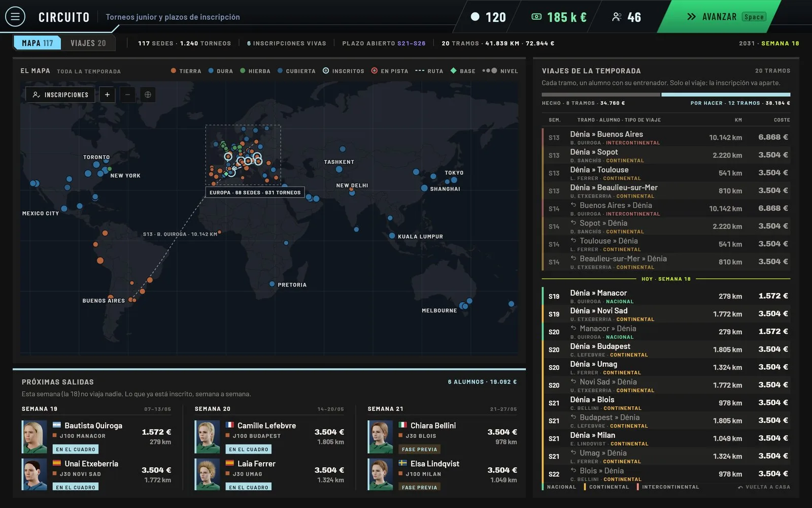
Task: Toggle the Tierra surface legend filter
Action: pos(186,71)
